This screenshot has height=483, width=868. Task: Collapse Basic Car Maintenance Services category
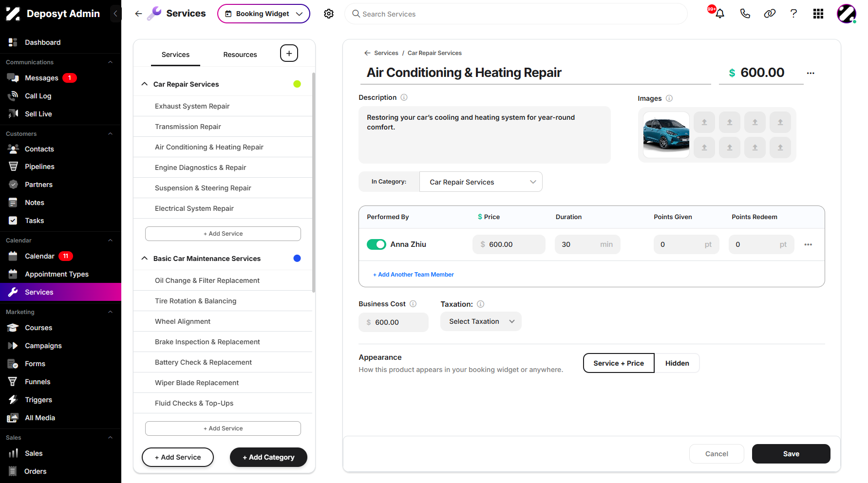click(x=145, y=258)
